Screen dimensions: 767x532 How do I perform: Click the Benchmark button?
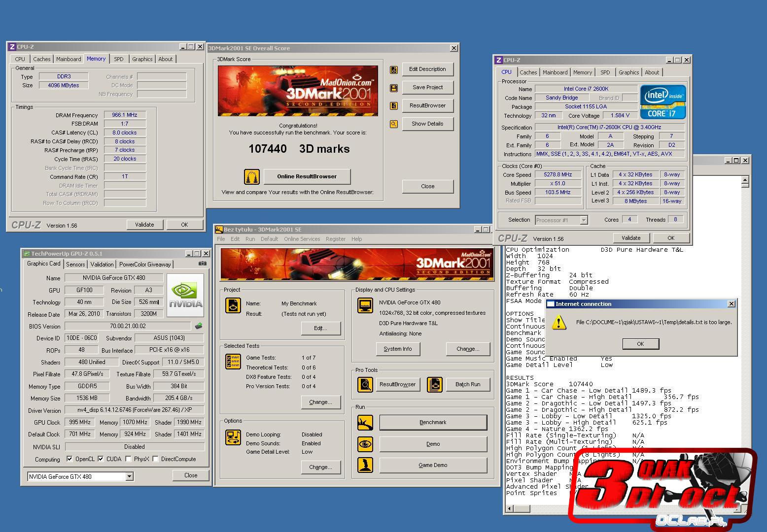click(x=433, y=422)
